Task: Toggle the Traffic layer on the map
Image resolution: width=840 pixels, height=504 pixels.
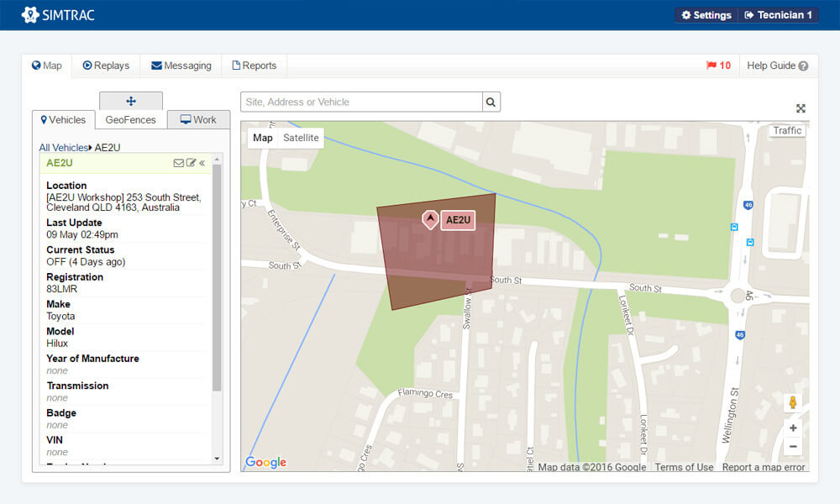Action: pos(786,130)
